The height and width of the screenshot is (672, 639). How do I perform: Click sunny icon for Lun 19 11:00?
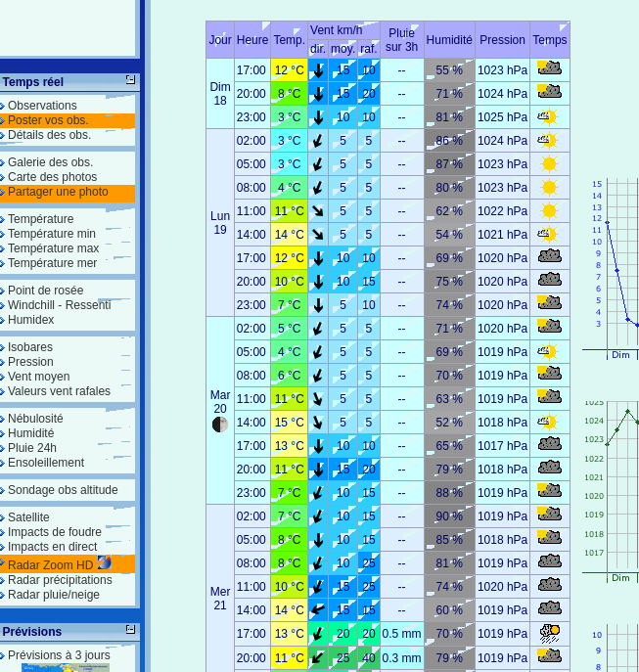[549, 211]
